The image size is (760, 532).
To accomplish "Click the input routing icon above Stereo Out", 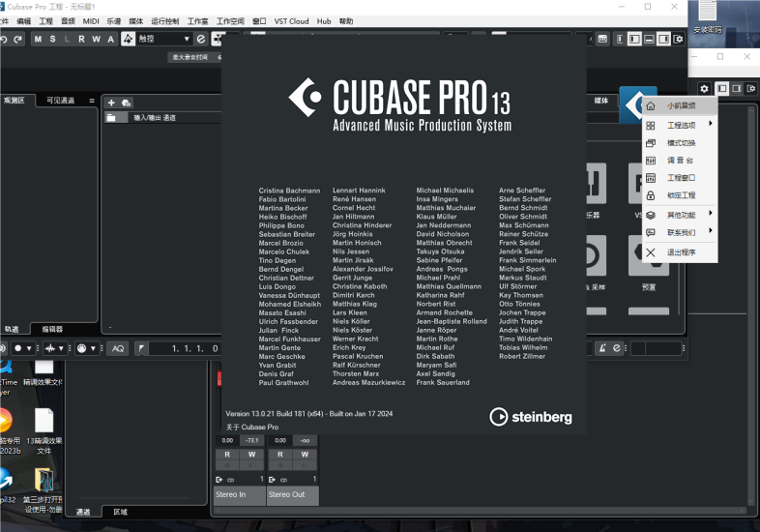I will pyautogui.click(x=272, y=479).
